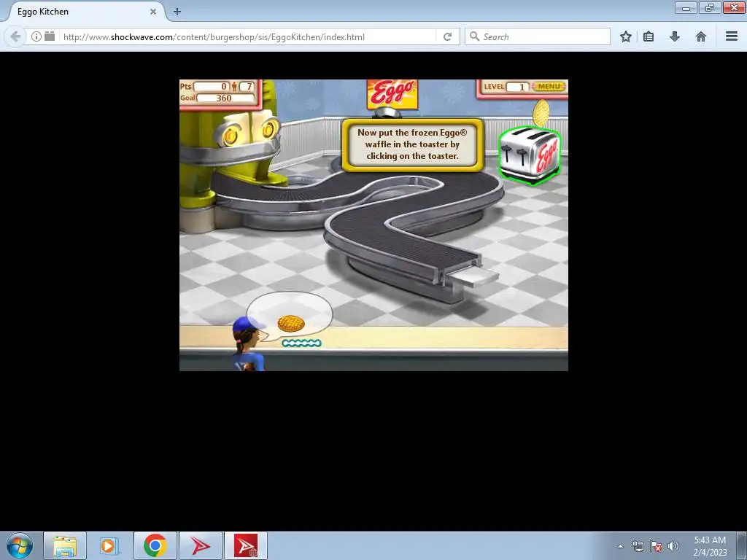
Task: Open the red arrow app on taskbar
Action: pos(200,545)
